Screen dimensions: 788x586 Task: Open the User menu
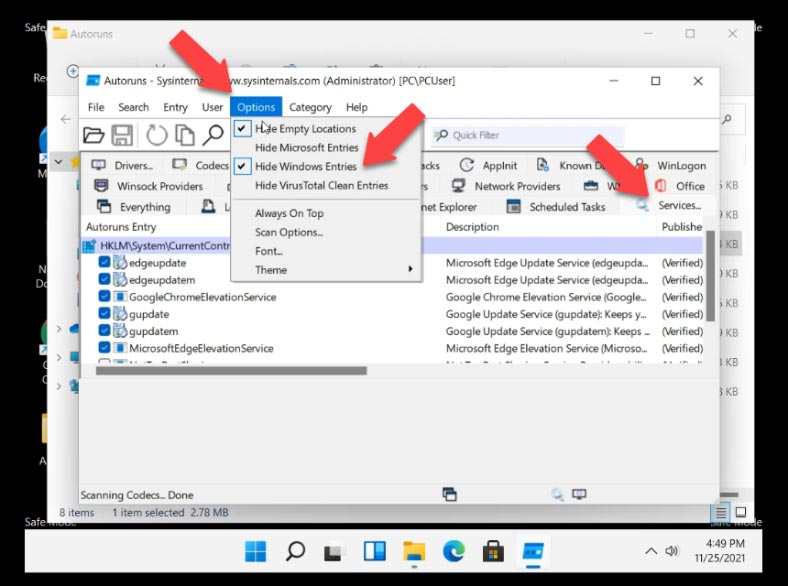pos(212,107)
